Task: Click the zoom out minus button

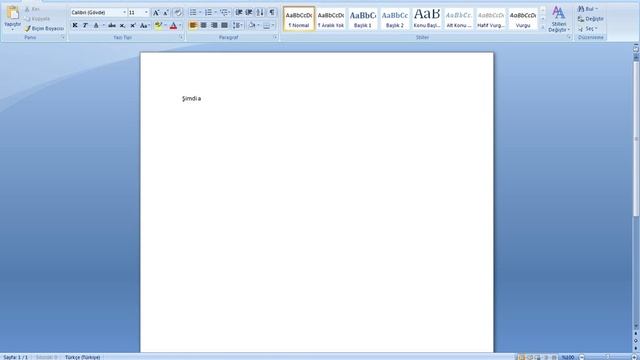Action: [582, 357]
